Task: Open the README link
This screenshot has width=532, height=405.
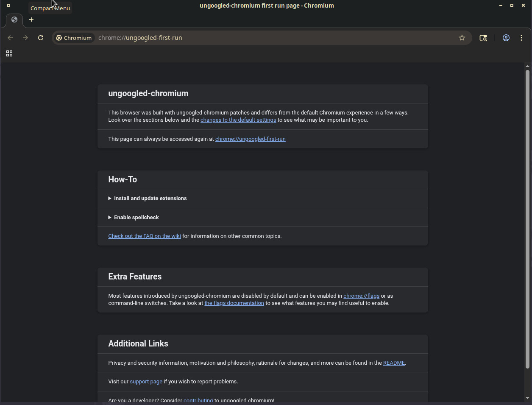Action: 394,363
